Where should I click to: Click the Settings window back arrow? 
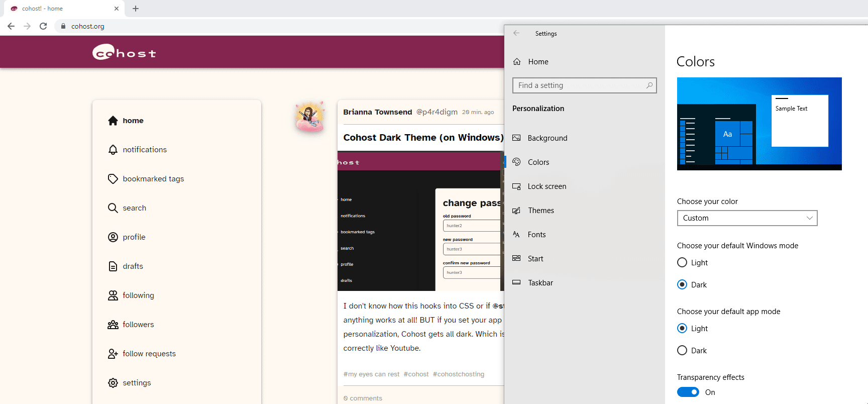pyautogui.click(x=516, y=33)
